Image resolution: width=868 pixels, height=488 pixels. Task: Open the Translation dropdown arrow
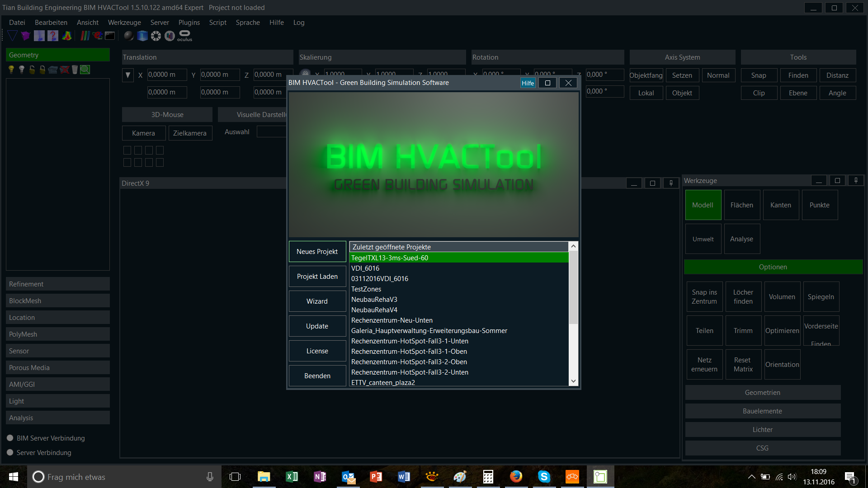(128, 75)
